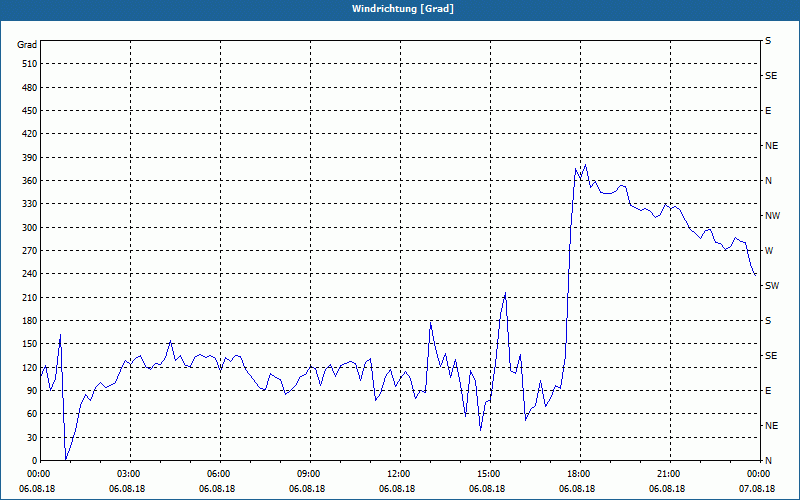Screen dimensions: 800x500
Task: Select the 240 y-axis tick label
Action: pyautogui.click(x=30, y=274)
